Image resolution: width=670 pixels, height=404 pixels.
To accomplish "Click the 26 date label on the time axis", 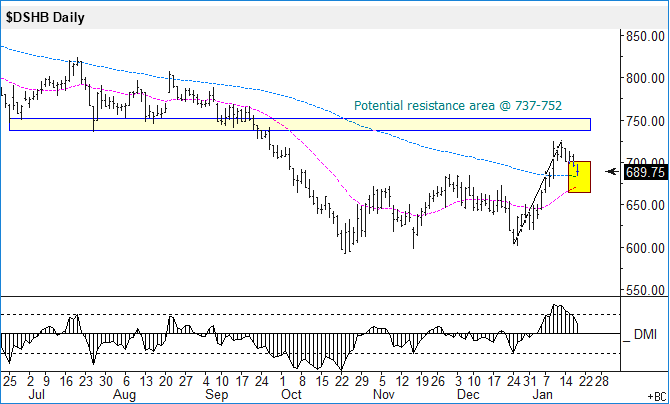I will [438, 381].
